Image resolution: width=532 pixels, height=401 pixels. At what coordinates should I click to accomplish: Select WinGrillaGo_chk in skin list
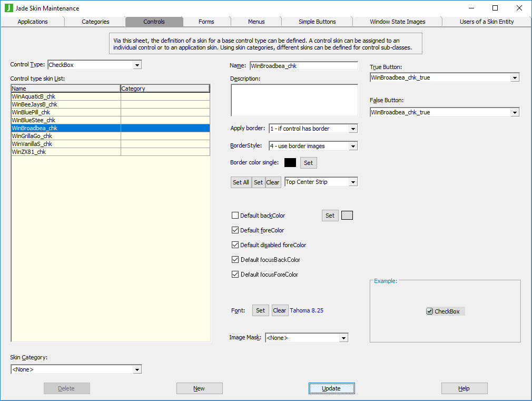point(32,136)
